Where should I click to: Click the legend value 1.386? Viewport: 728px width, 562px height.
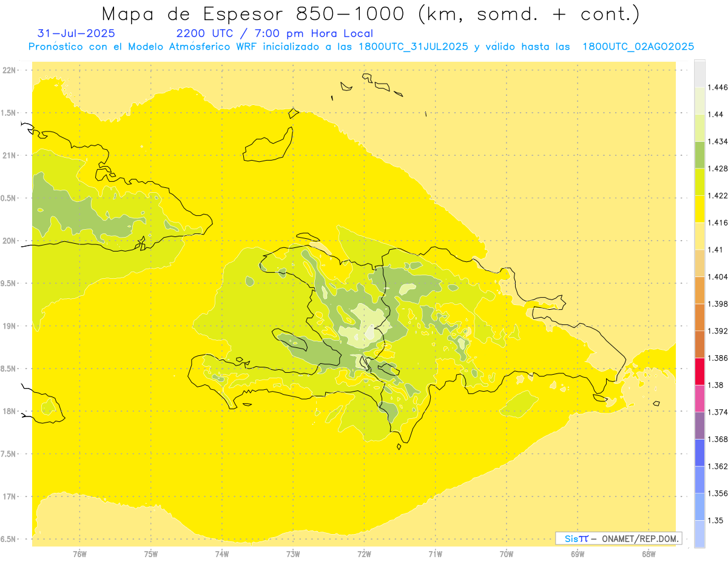[718, 358]
